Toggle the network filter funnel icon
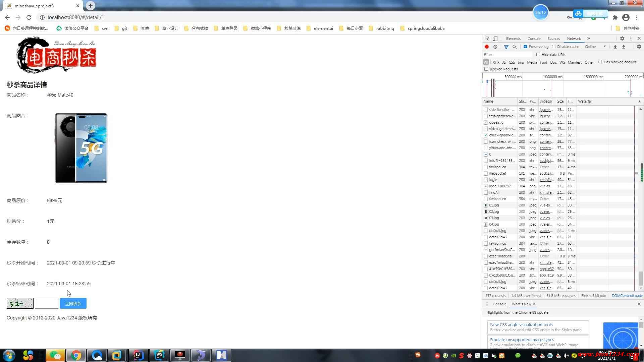 point(506,47)
